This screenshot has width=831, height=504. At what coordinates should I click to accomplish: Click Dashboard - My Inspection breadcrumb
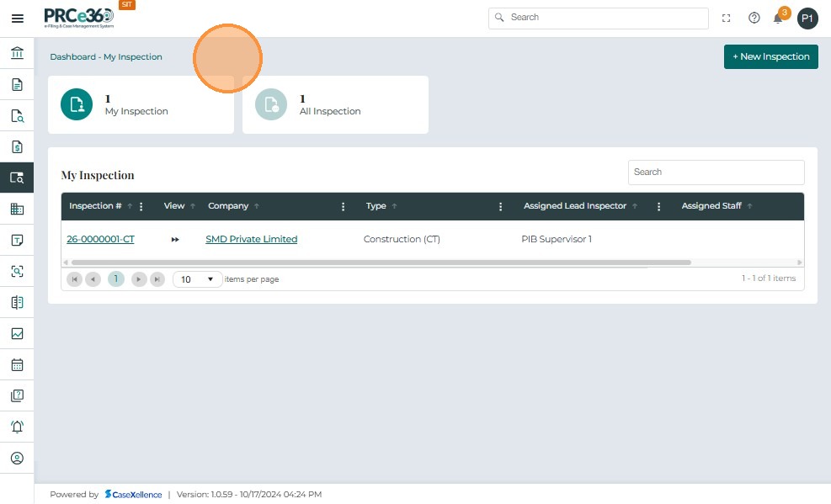click(106, 56)
